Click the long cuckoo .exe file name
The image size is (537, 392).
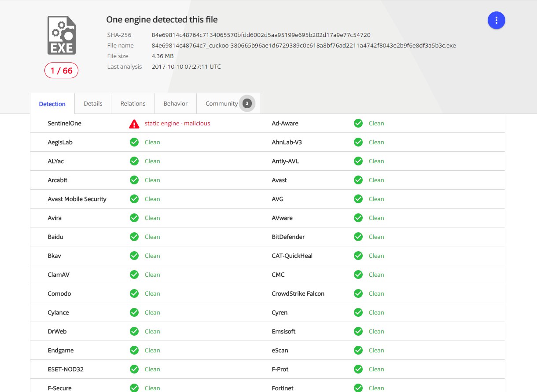[303, 45]
